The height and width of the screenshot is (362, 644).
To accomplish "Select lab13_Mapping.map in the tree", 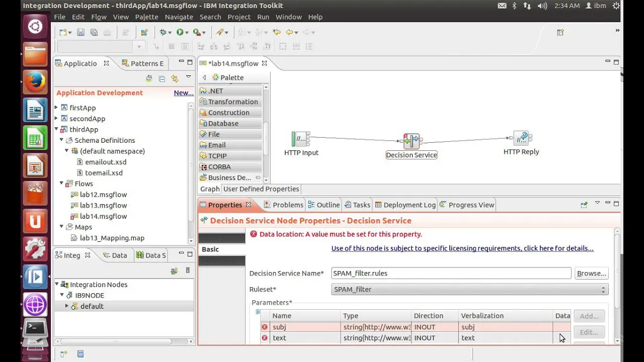I will coord(112,238).
